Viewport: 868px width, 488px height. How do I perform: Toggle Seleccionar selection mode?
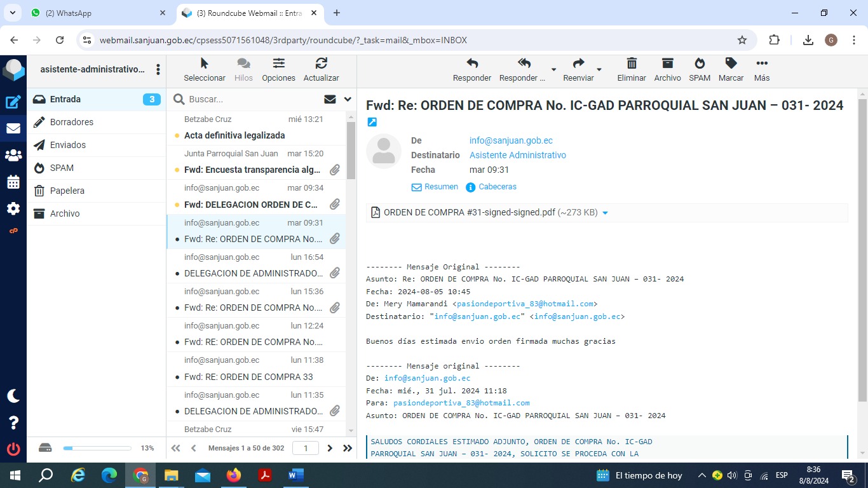click(x=204, y=70)
